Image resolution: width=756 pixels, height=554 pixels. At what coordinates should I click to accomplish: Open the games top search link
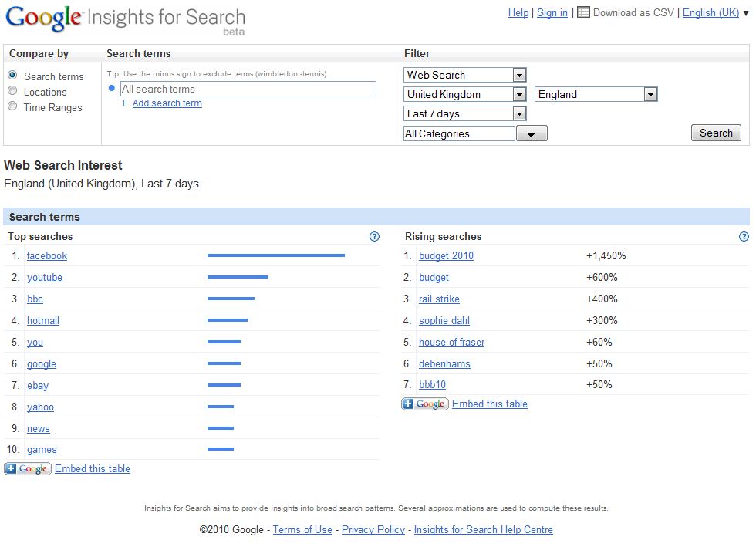click(x=42, y=449)
